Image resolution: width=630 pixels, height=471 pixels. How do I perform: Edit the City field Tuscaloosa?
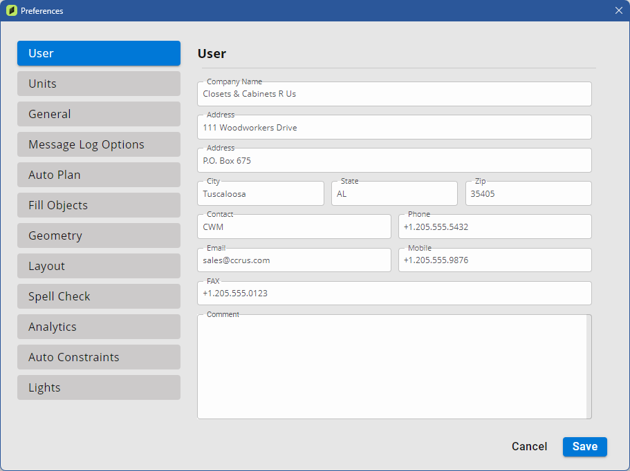pos(261,194)
